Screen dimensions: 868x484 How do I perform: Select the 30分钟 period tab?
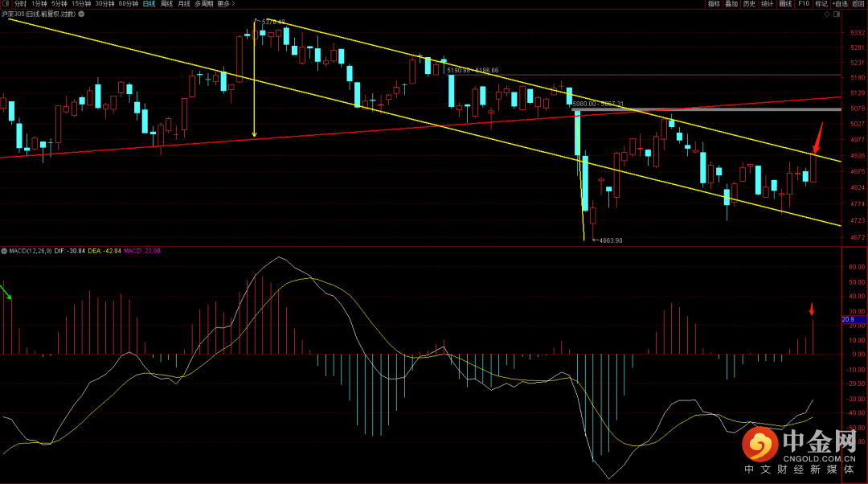[x=104, y=3]
